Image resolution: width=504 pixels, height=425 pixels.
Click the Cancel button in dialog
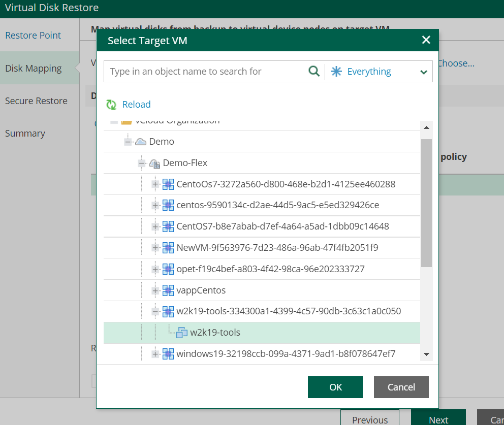click(401, 387)
